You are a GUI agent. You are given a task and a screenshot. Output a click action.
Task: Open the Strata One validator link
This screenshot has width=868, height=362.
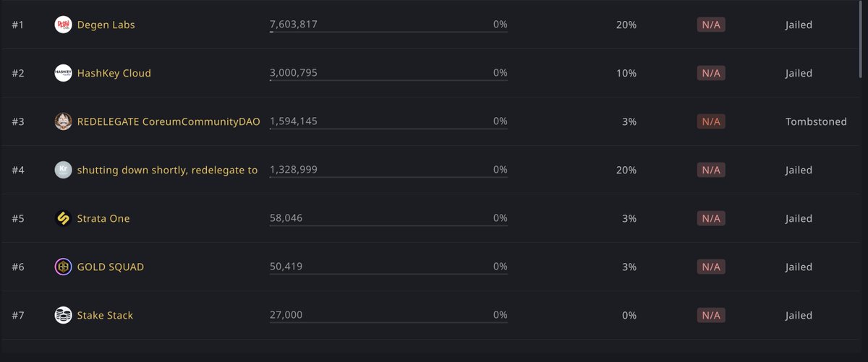pyautogui.click(x=103, y=218)
